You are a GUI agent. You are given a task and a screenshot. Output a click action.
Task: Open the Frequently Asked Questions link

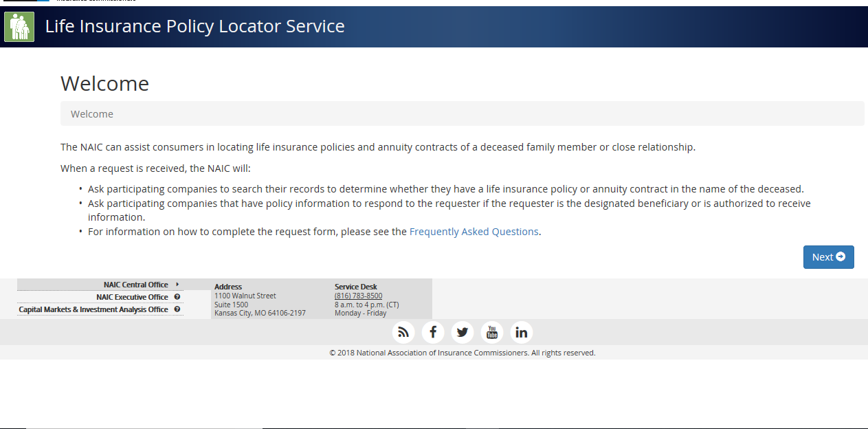tap(474, 232)
